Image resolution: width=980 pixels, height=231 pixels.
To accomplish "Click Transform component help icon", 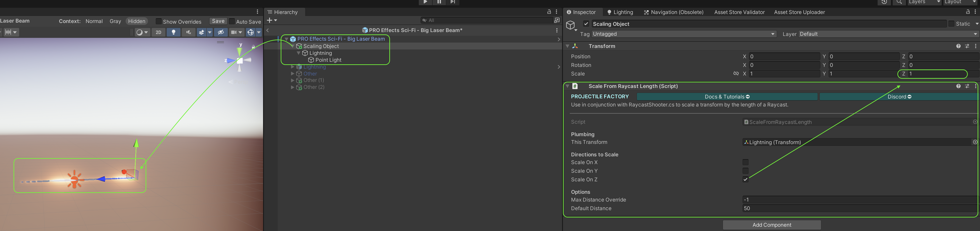I will tap(958, 46).
